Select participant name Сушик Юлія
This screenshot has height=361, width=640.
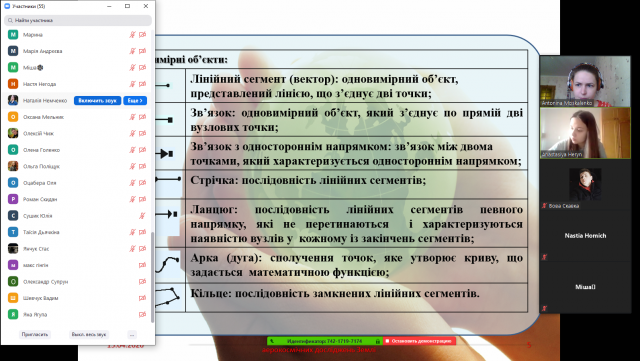coord(38,216)
